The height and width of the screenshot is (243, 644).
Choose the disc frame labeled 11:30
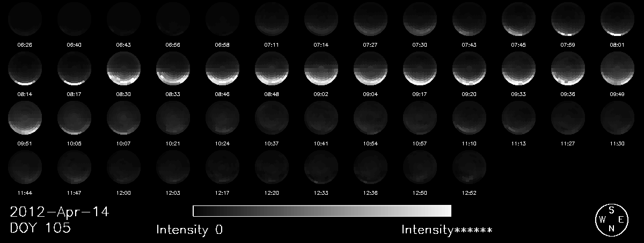(618, 119)
